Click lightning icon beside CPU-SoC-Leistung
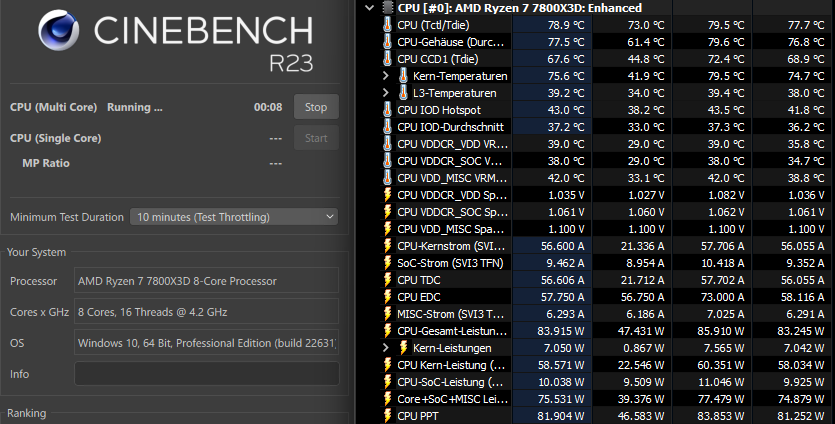Screen dimensions: 835x424 click(388, 382)
